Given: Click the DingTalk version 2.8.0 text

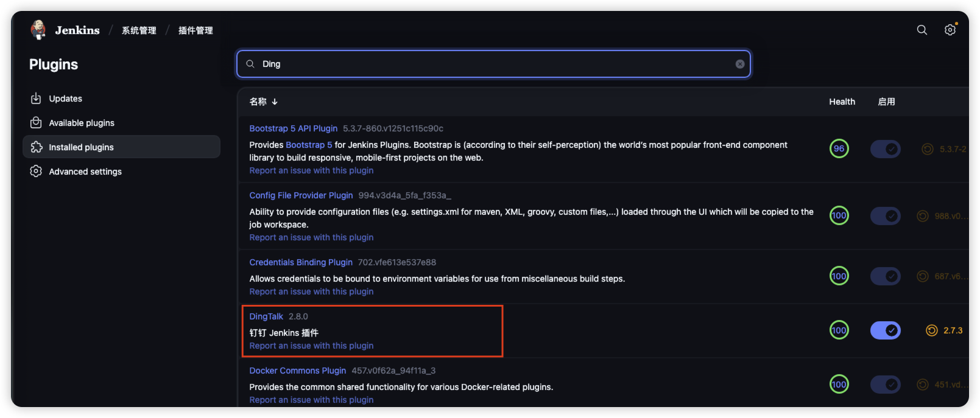Looking at the screenshot, I should 298,316.
